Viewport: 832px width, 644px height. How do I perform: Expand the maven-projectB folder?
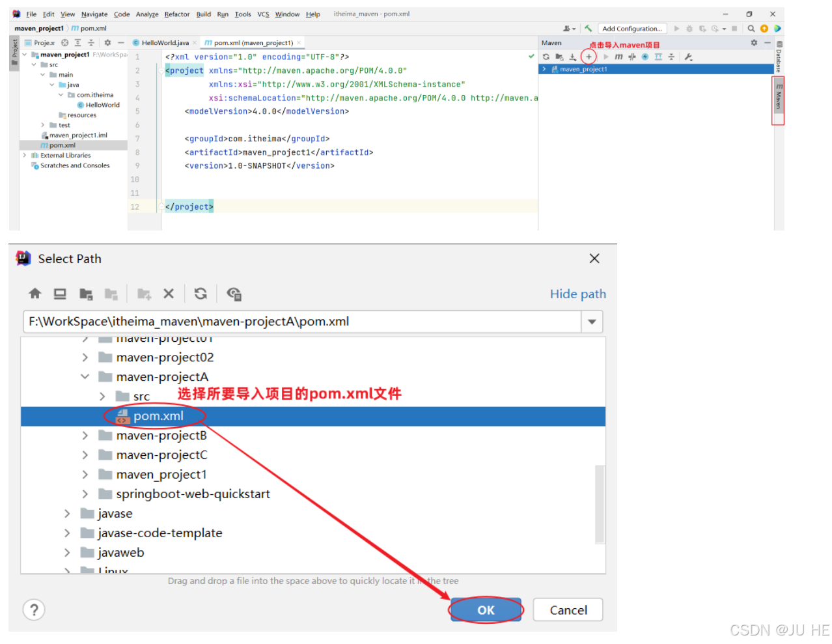click(x=85, y=435)
